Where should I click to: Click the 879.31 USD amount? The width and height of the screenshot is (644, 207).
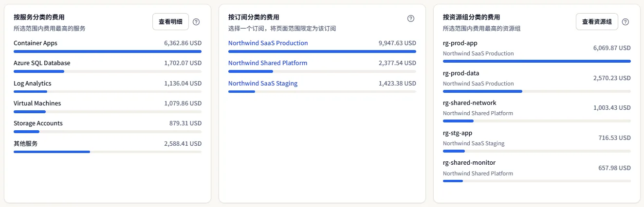(185, 123)
